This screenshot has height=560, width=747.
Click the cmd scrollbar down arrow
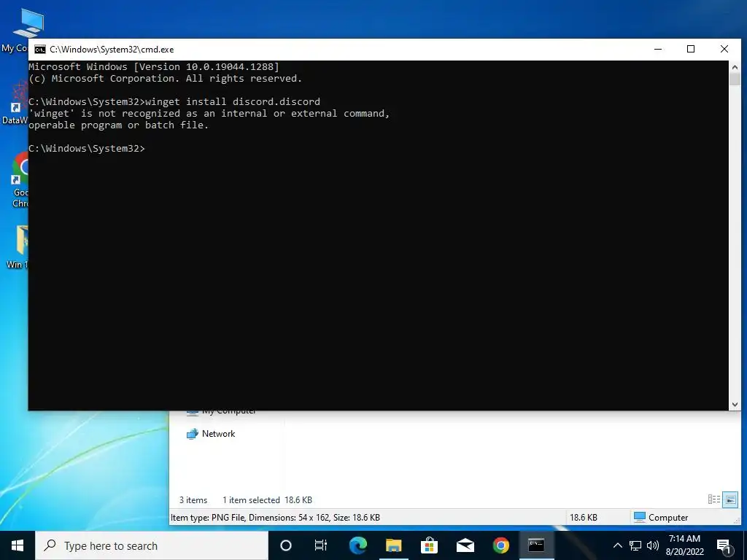coord(735,404)
